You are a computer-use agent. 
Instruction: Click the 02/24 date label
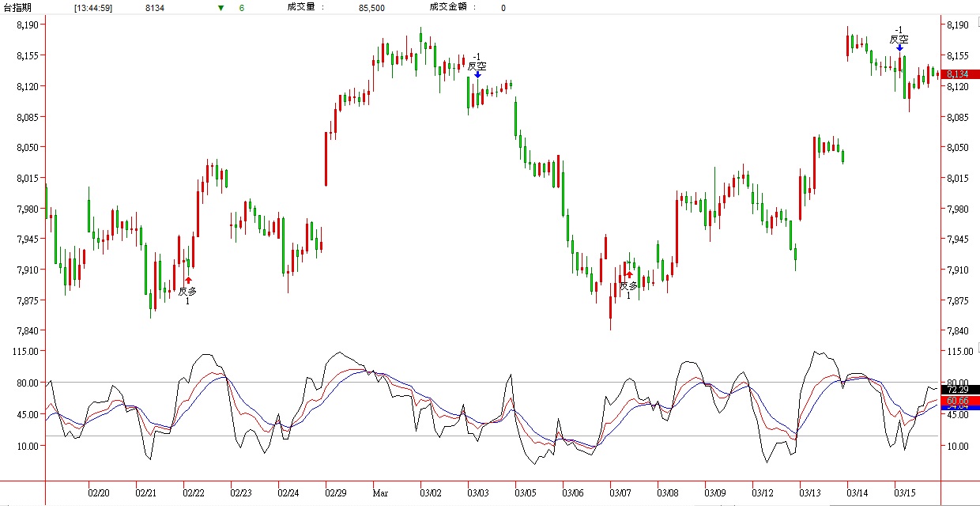tap(288, 492)
